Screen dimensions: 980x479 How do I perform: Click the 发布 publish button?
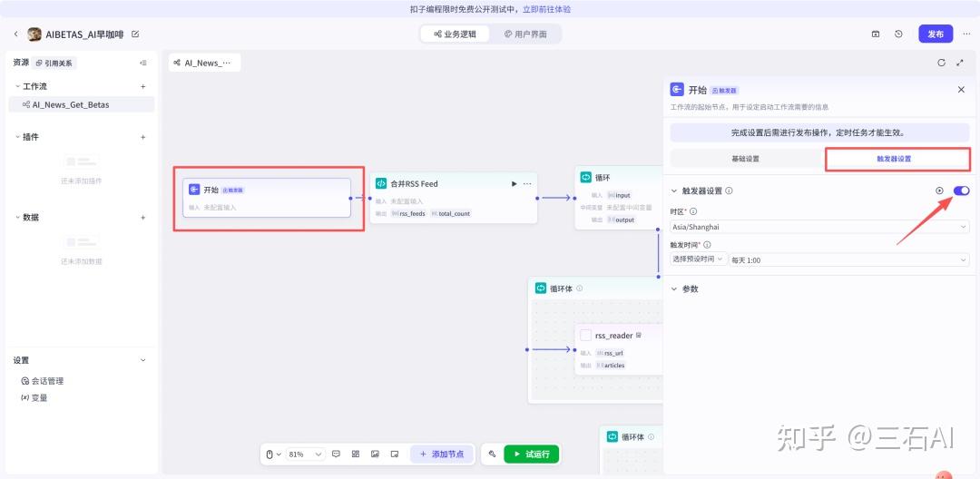click(x=936, y=34)
